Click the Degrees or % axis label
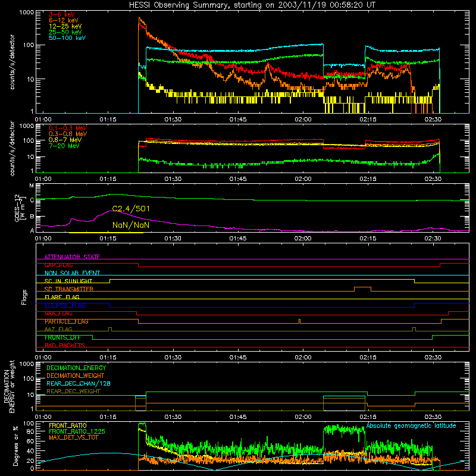 (15, 446)
